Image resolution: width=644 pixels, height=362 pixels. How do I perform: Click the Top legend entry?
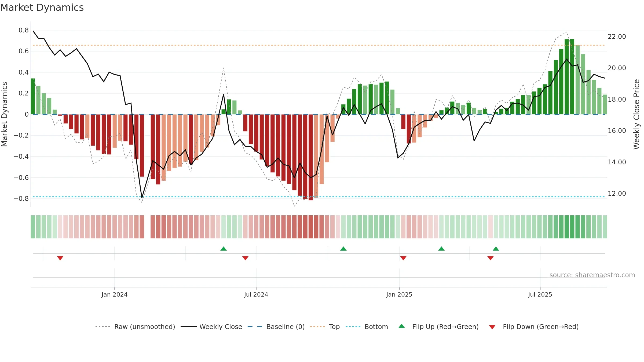click(325, 327)
